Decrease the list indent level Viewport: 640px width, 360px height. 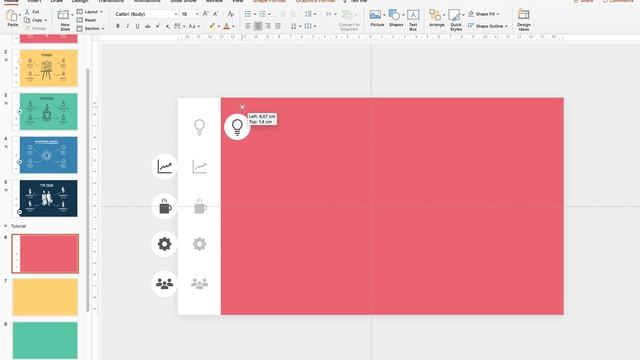[282, 14]
